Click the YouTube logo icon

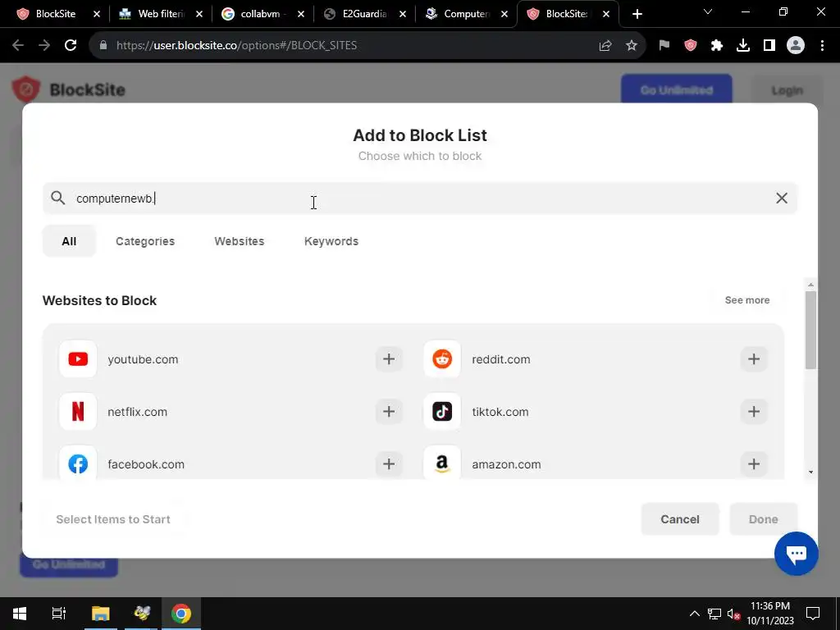[x=78, y=359]
